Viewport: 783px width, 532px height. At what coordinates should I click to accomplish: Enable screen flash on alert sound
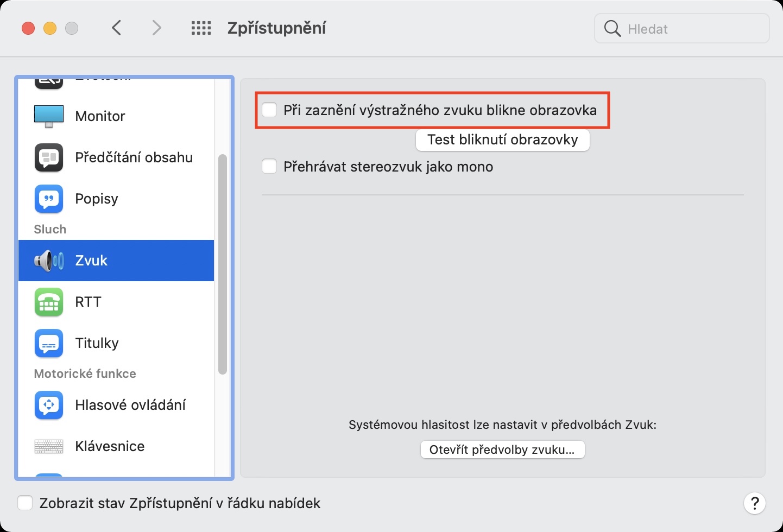click(x=270, y=110)
